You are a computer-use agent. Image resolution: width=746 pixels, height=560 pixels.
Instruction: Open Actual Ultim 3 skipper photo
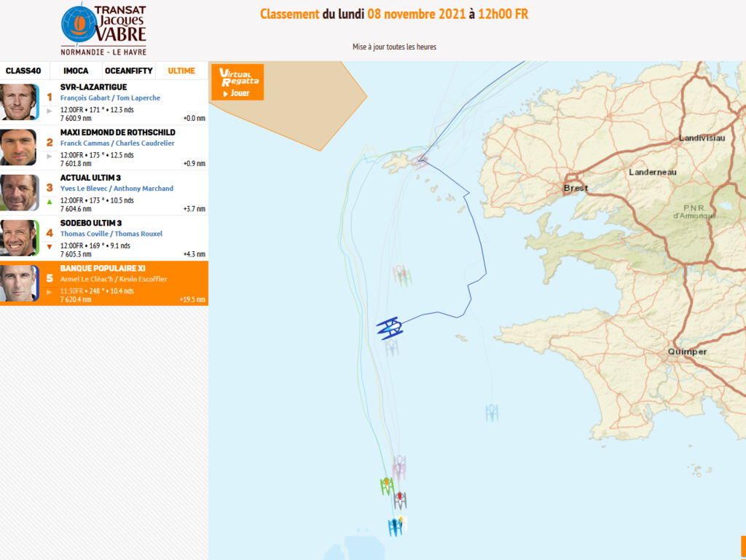point(19,192)
